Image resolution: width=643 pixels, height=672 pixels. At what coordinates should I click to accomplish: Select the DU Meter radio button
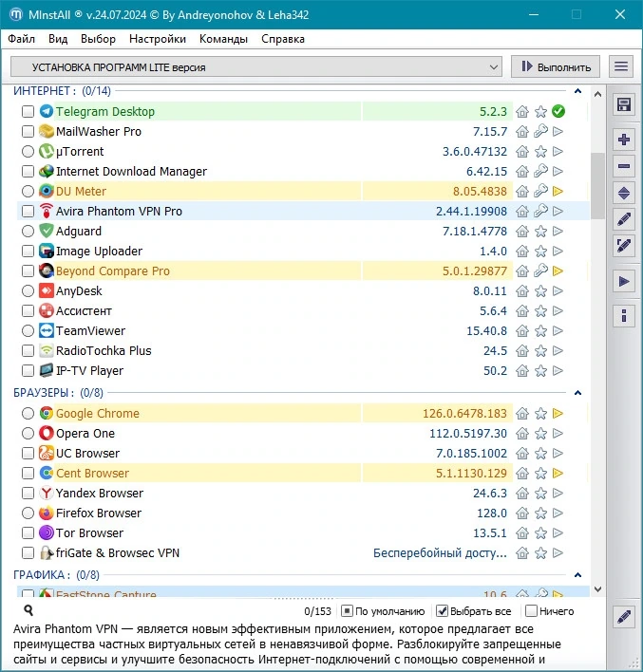(x=28, y=191)
